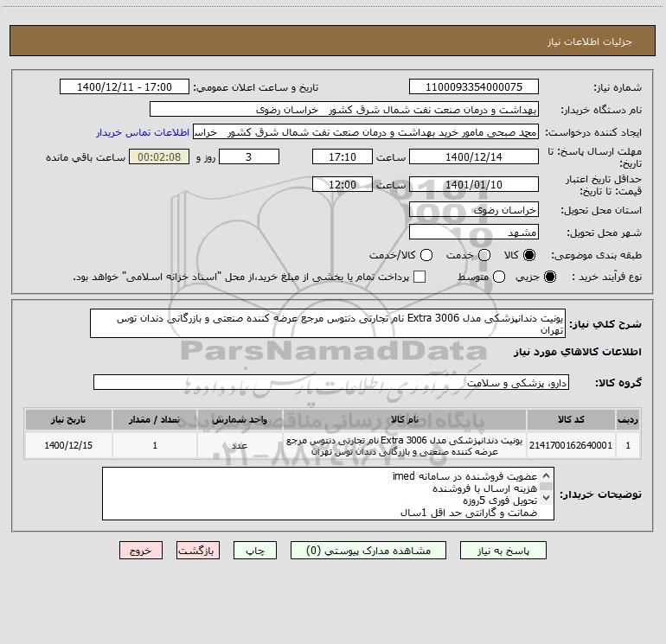Image resolution: width=666 pixels, height=644 pixels.
Task: Click the price validity date 1401/01/10
Action: (474, 184)
